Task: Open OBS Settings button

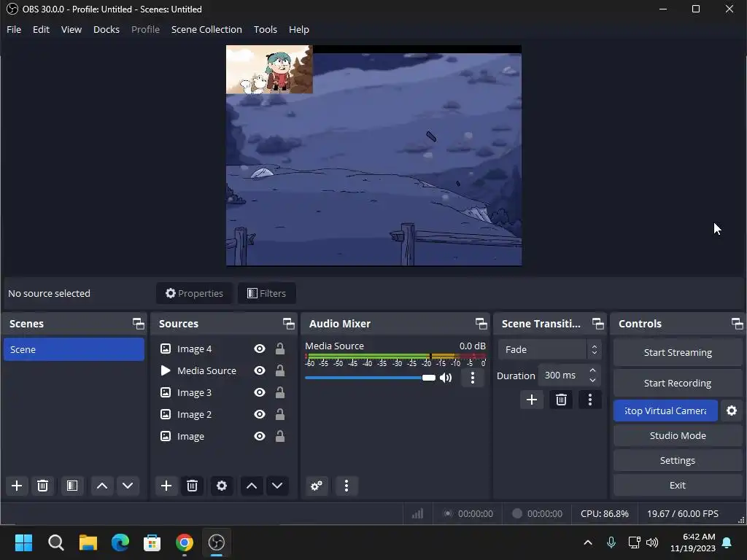Action: 678,461
